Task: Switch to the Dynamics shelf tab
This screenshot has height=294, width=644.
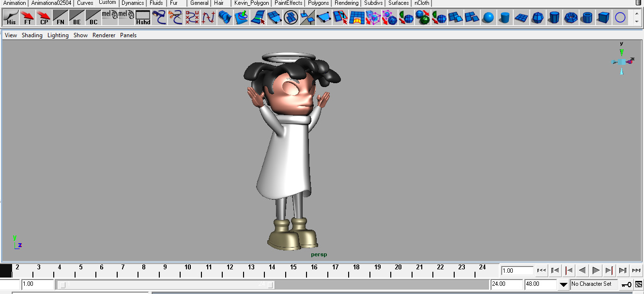Action: 133,3
